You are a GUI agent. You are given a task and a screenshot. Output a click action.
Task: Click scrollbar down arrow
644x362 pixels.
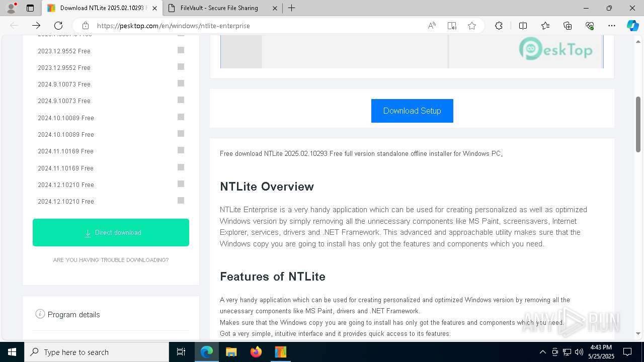[638, 333]
